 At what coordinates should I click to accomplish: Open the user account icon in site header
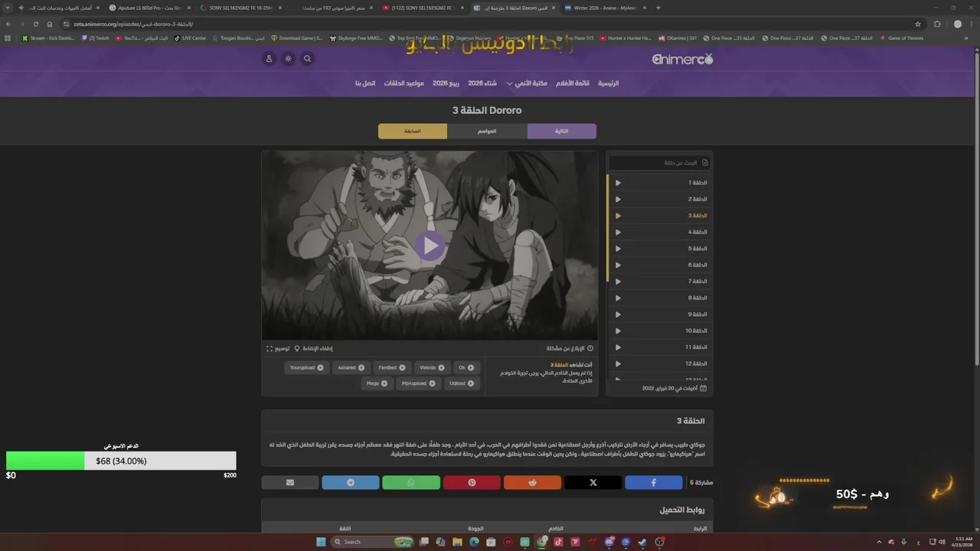[x=269, y=59]
